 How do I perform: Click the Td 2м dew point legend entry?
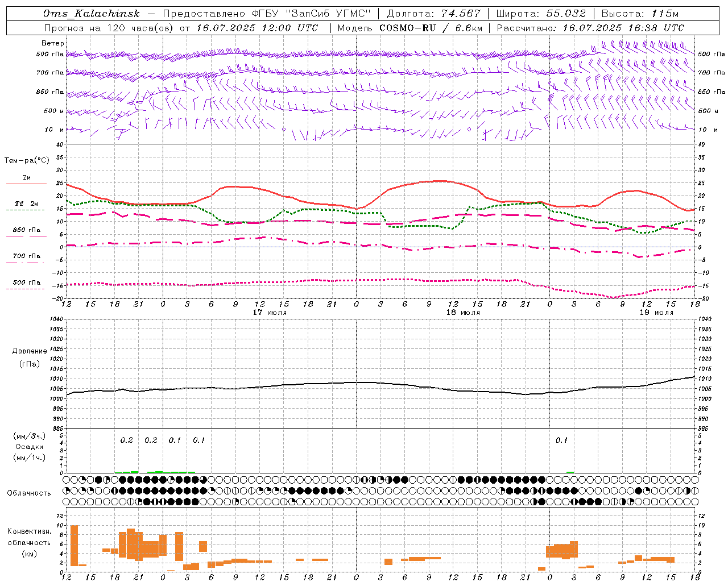(27, 203)
